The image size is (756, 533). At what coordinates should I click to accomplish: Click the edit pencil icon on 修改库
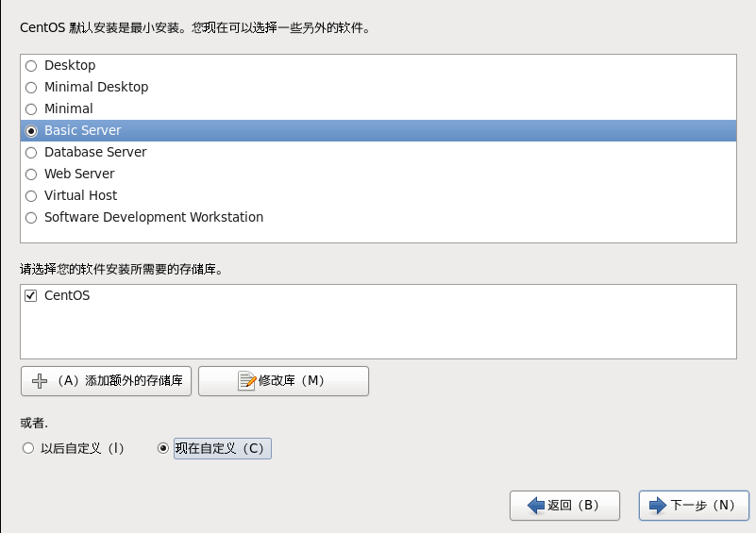[247, 381]
